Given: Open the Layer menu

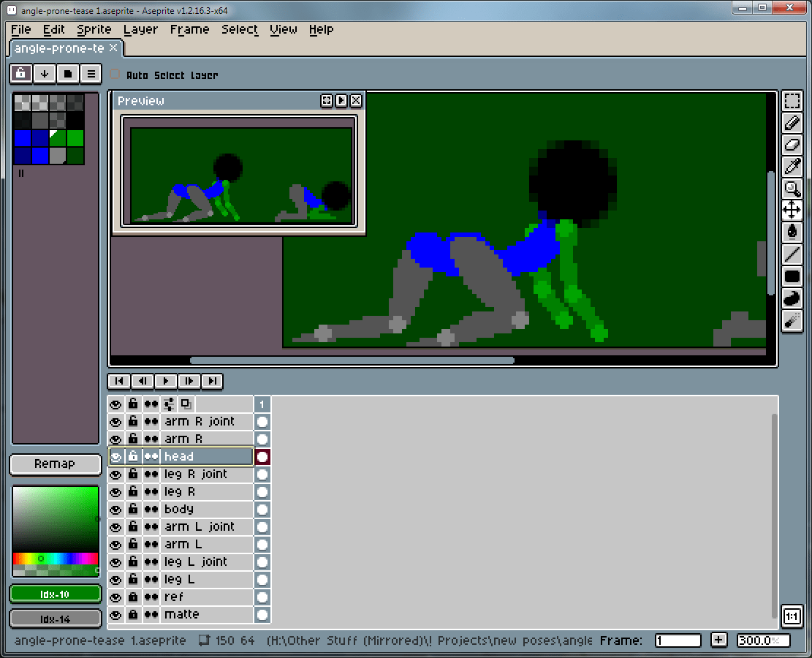Looking at the screenshot, I should (x=140, y=30).
